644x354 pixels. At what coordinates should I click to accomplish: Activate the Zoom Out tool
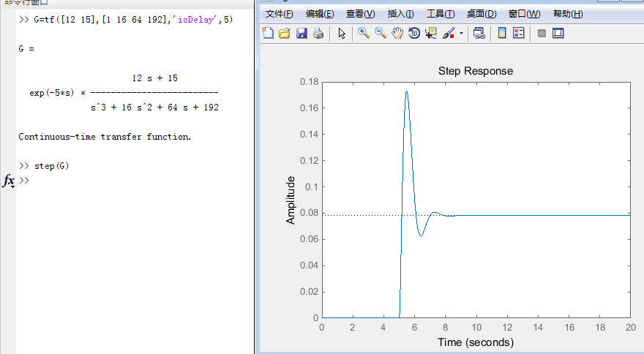click(381, 33)
